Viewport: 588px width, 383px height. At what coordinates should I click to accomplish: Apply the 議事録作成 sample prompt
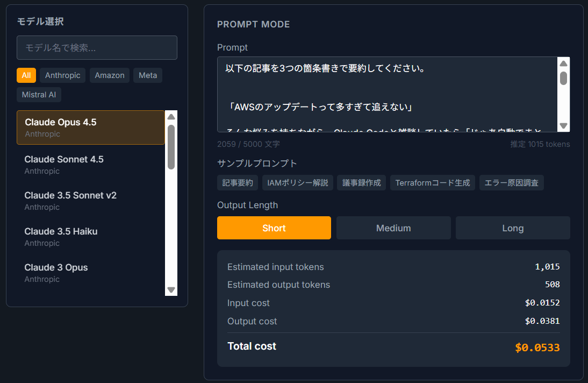point(361,182)
